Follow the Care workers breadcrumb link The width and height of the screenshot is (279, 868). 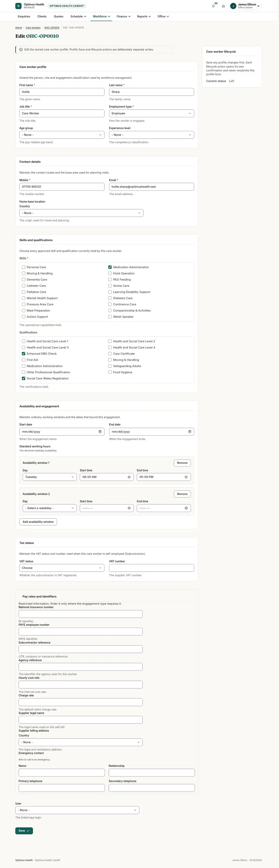pos(33,28)
